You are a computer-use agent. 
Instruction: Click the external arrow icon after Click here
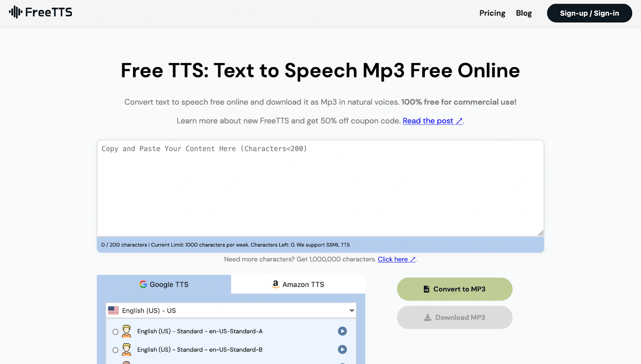(x=413, y=259)
